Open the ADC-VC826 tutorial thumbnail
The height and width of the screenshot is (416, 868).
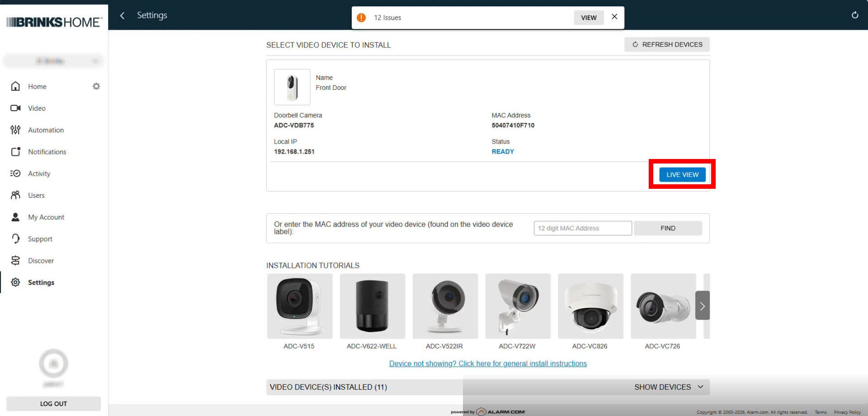coord(590,306)
